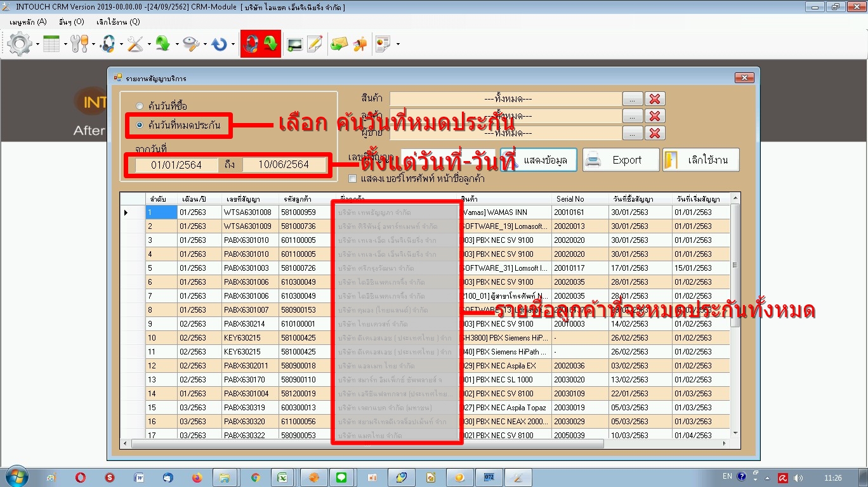Click the crossed screwdriver and wrench icon
Image resolution: width=868 pixels, height=487 pixels.
click(135, 44)
